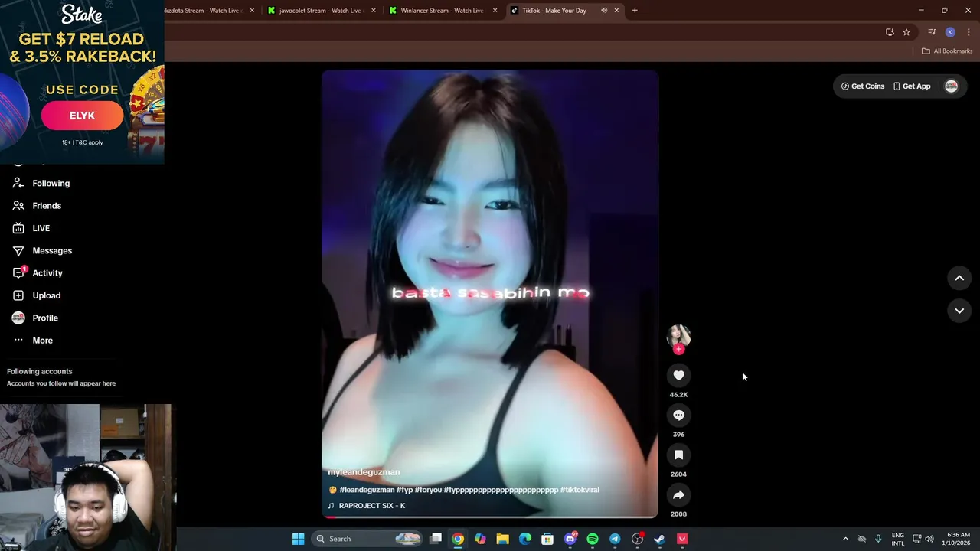Mute the TikTok tab via speaker icon
The image size is (980, 551).
coord(604,11)
